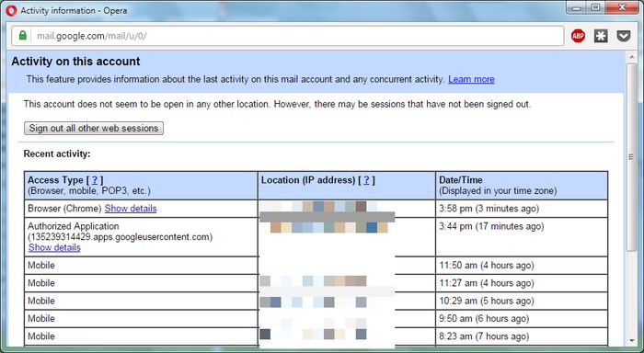Click Sign out all other web sessions
Screen dimensions: 644x353
pyautogui.click(x=94, y=128)
